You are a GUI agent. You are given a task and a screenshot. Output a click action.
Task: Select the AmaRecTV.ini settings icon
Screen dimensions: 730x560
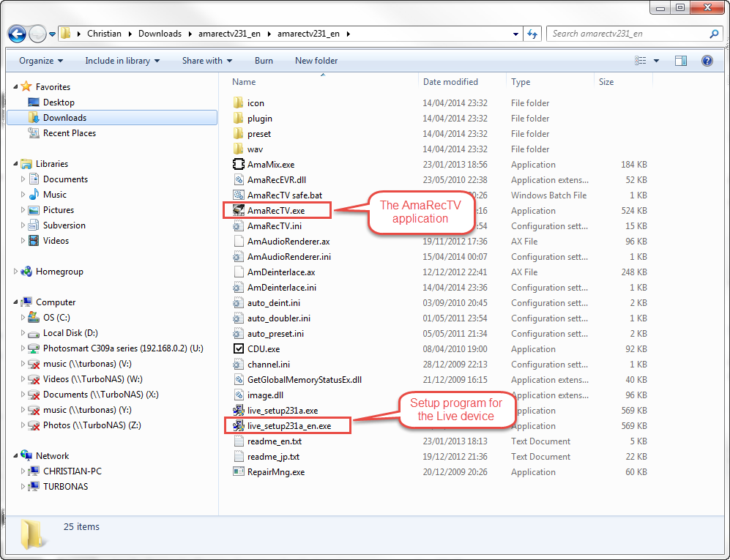pos(239,225)
